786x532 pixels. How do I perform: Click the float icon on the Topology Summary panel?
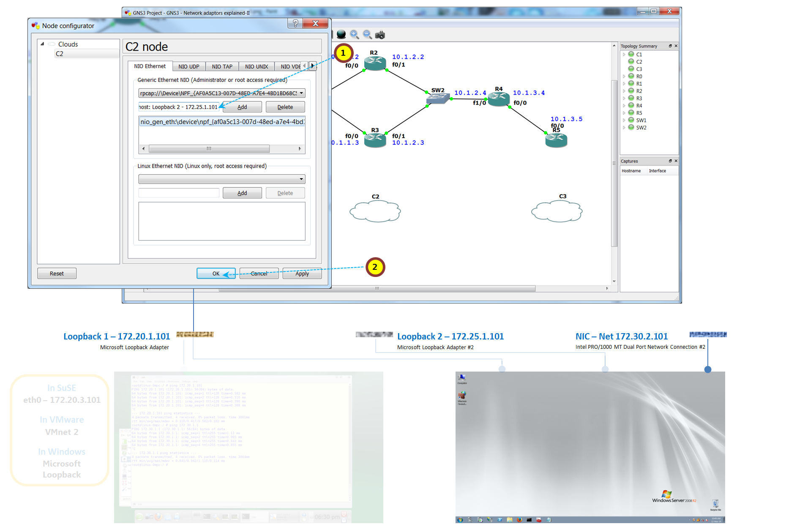click(x=670, y=46)
